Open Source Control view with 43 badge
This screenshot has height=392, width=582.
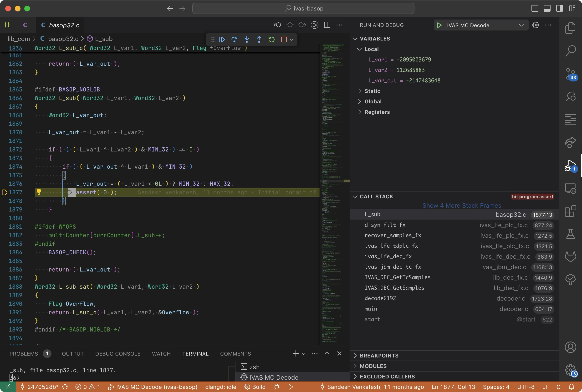[x=570, y=74]
